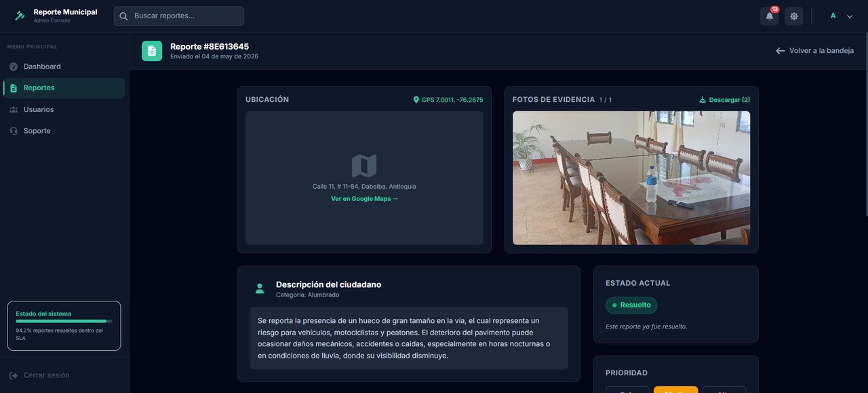This screenshot has height=393, width=868.
Task: Click the Soporte headset icon
Action: [x=14, y=131]
